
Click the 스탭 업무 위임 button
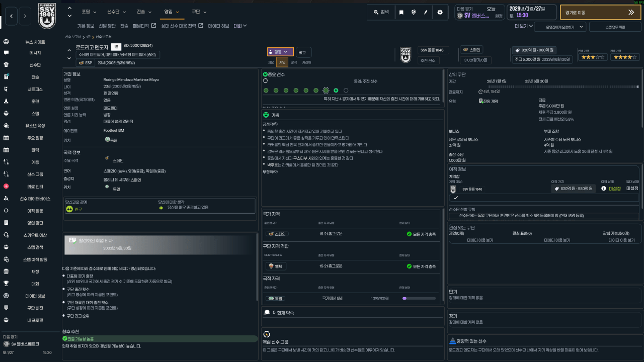(x=615, y=26)
